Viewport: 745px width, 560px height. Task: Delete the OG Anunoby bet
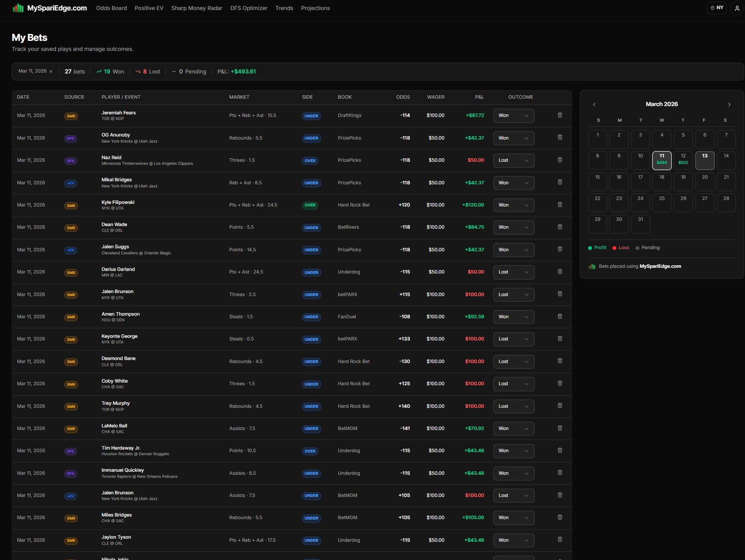pos(560,137)
